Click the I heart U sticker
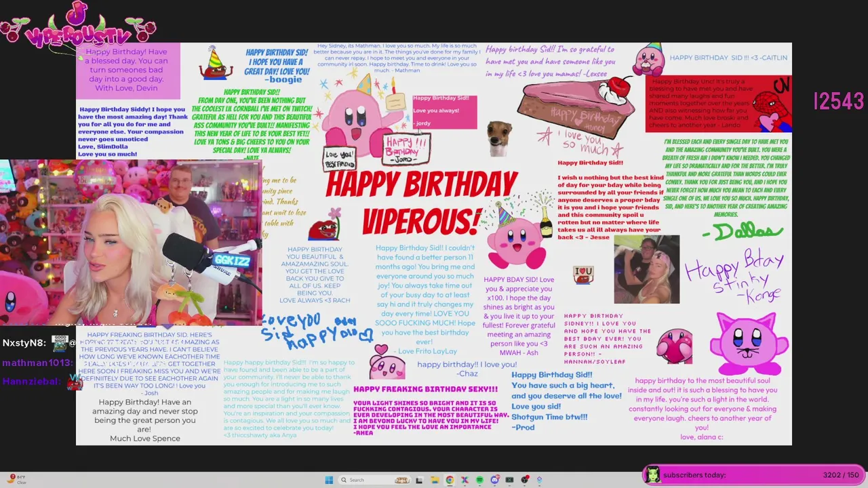The height and width of the screenshot is (488, 868). coord(583,274)
